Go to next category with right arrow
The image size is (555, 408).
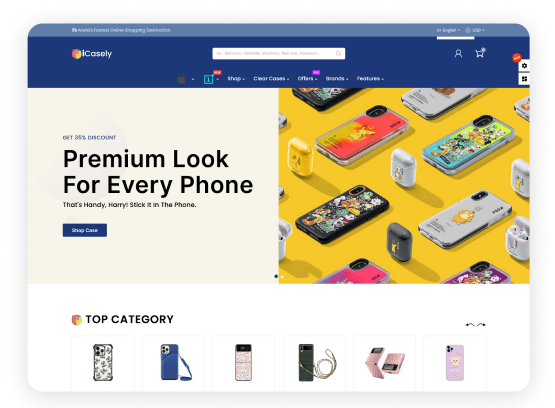481,324
